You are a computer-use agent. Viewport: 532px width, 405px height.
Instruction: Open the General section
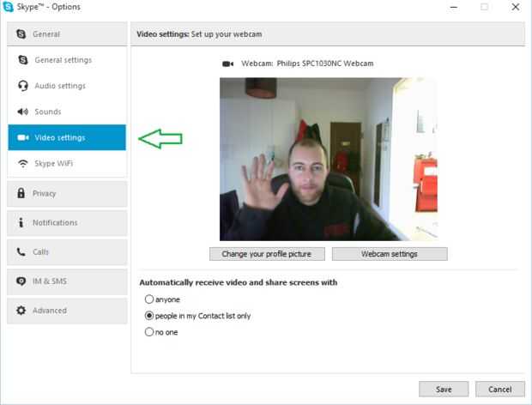[x=67, y=34]
